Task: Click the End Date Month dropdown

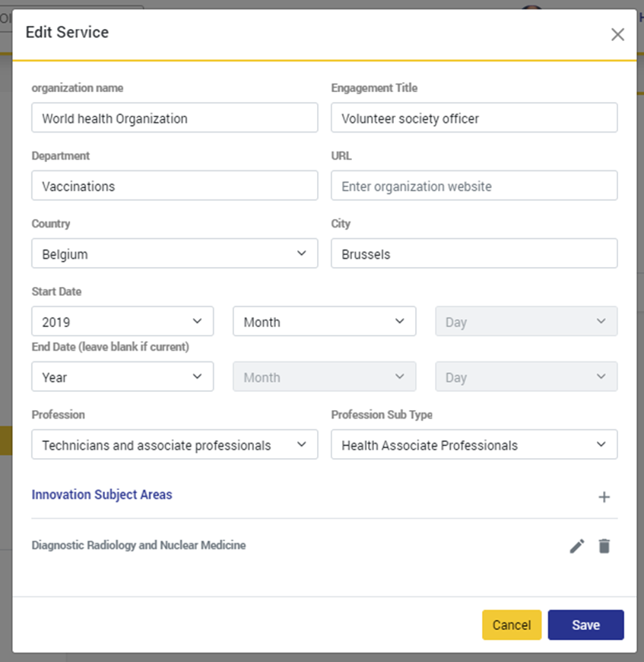Action: click(x=324, y=377)
